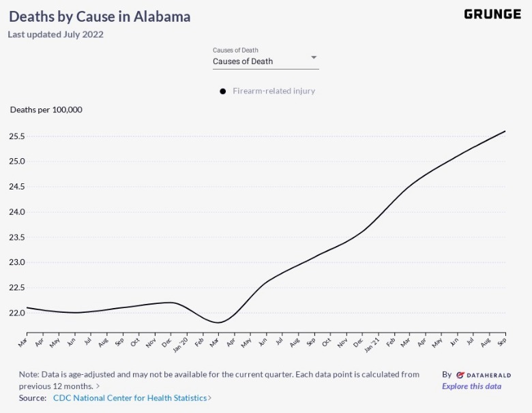Click the "Last updated July 2022" text

pos(56,35)
